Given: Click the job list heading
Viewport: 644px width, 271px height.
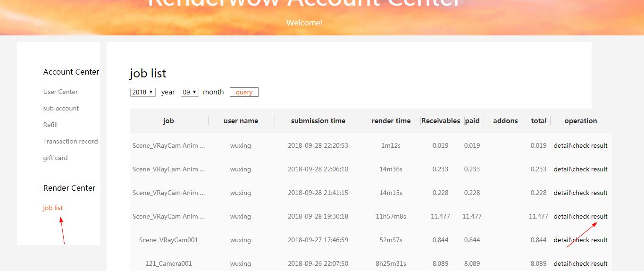Looking at the screenshot, I should [148, 74].
